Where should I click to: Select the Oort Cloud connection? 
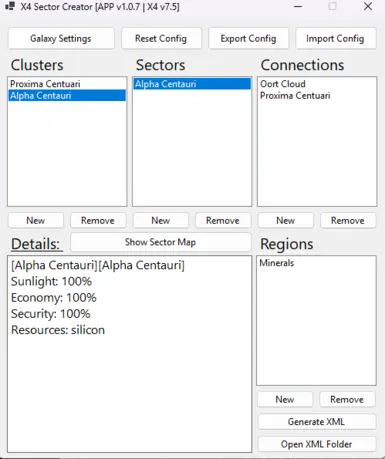click(x=317, y=84)
